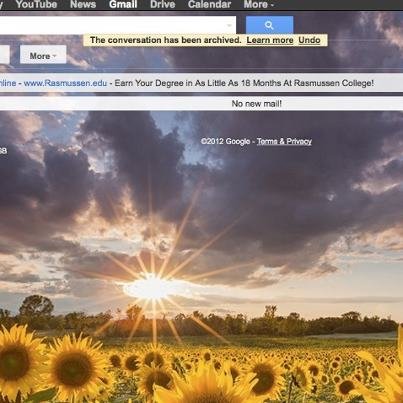Click the '©2012 Google' footer text
The image size is (403, 403).
pyautogui.click(x=225, y=141)
